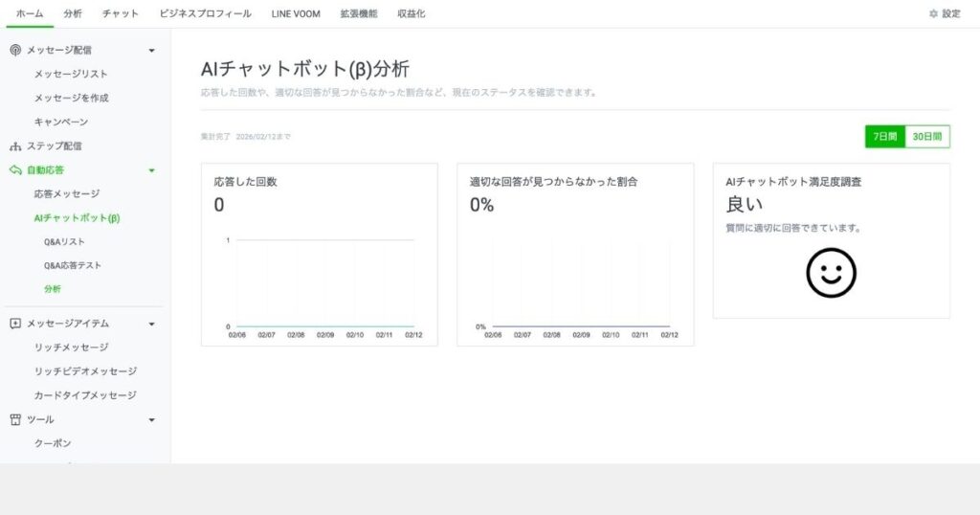
Task: Collapse the 自動応答 section arrow
Action: click(x=151, y=170)
